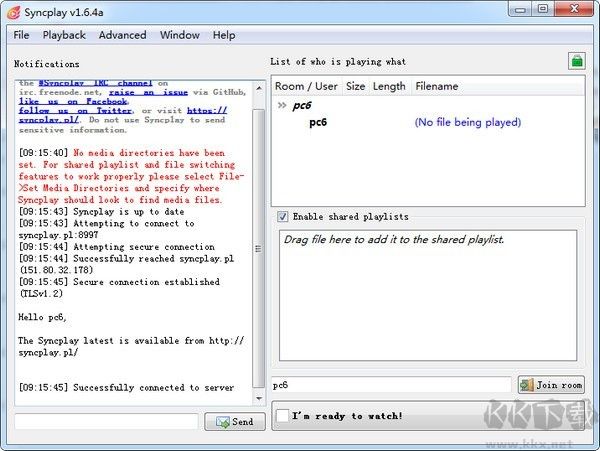The image size is (600, 451).
Task: Click the room name field containing pc6
Action: (x=390, y=385)
